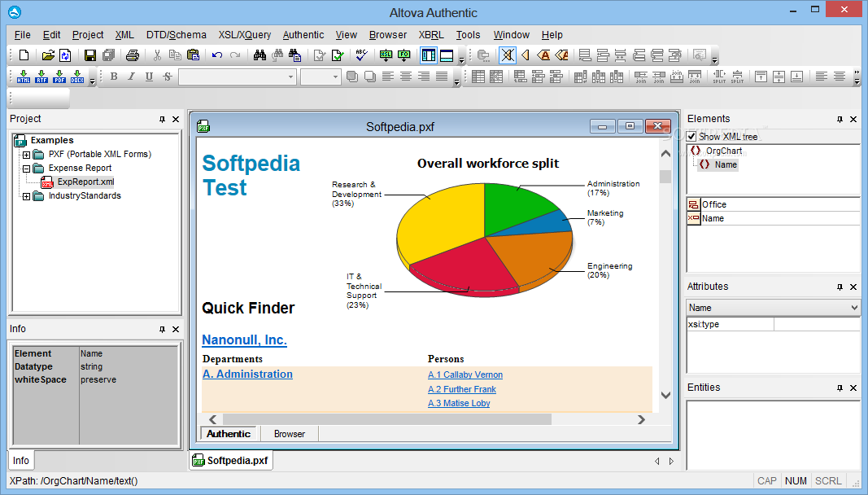Save the document with the floppy icon
868x495 pixels.
[x=90, y=55]
